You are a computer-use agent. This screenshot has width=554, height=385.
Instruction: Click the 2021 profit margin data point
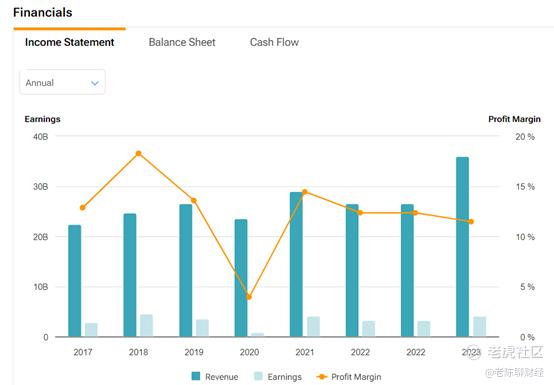coord(305,192)
